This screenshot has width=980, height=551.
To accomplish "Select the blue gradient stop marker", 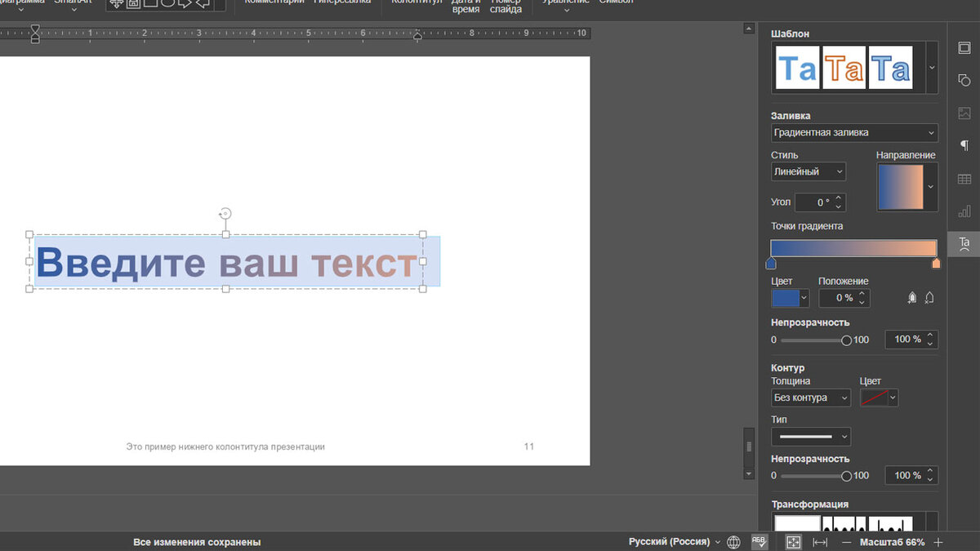I will tap(771, 263).
